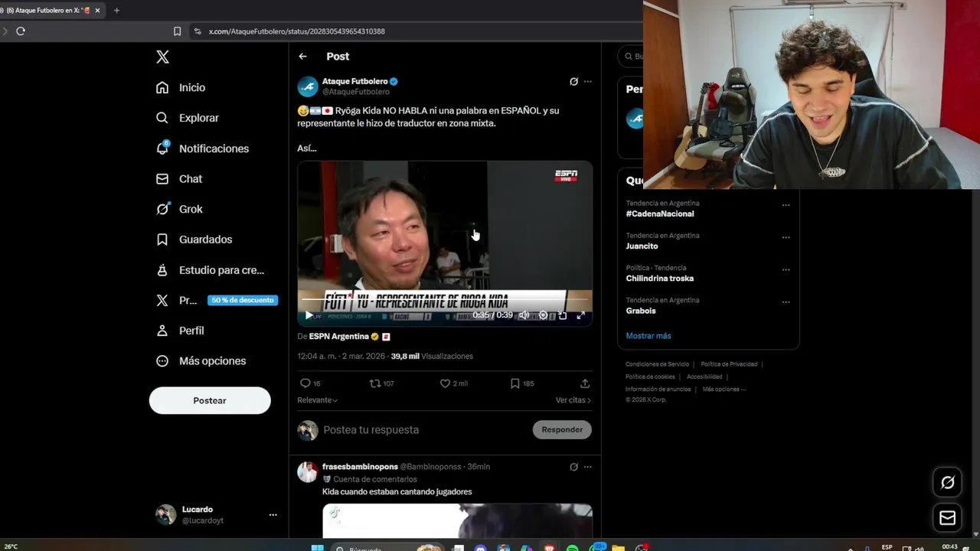Like the post with 2 mil likes
The image size is (980, 551).
click(x=445, y=383)
